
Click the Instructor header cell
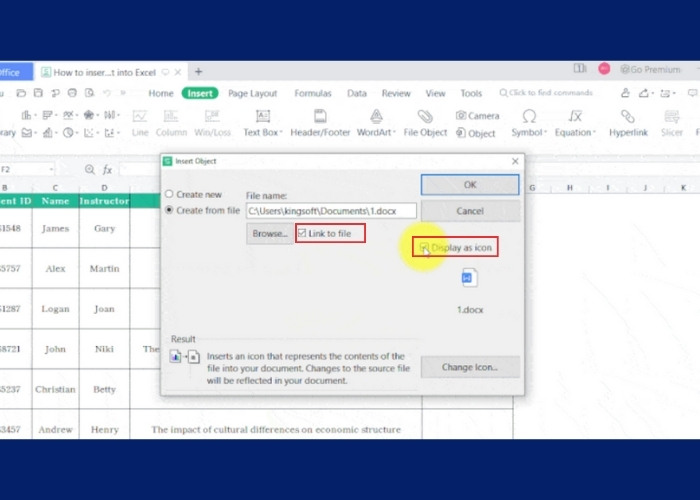coord(104,201)
